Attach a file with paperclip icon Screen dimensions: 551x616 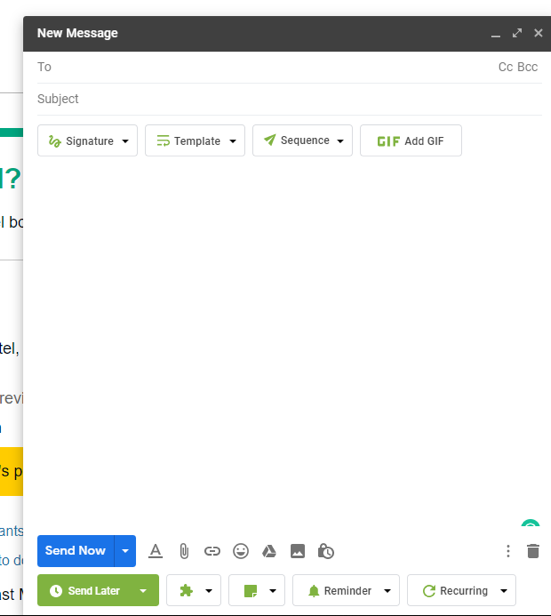184,551
